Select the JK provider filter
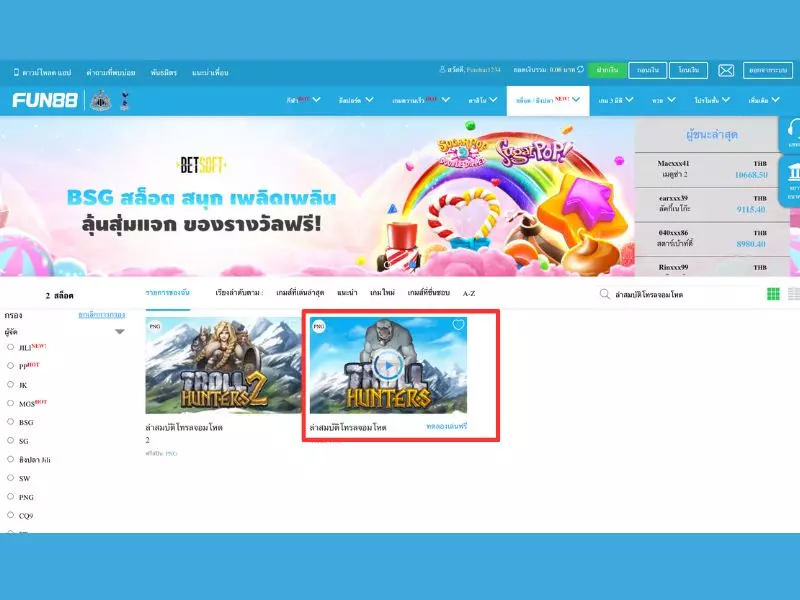The width and height of the screenshot is (800, 600). pyautogui.click(x=10, y=385)
